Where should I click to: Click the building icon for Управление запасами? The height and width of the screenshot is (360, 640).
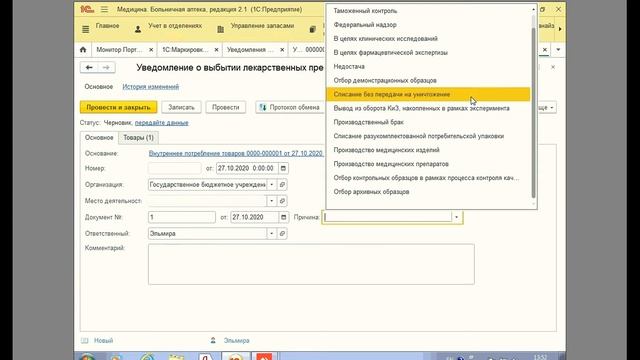pos(220,29)
